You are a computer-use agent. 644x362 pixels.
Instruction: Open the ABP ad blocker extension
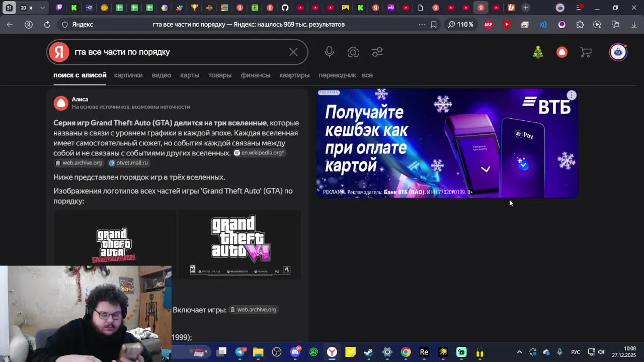(x=488, y=25)
